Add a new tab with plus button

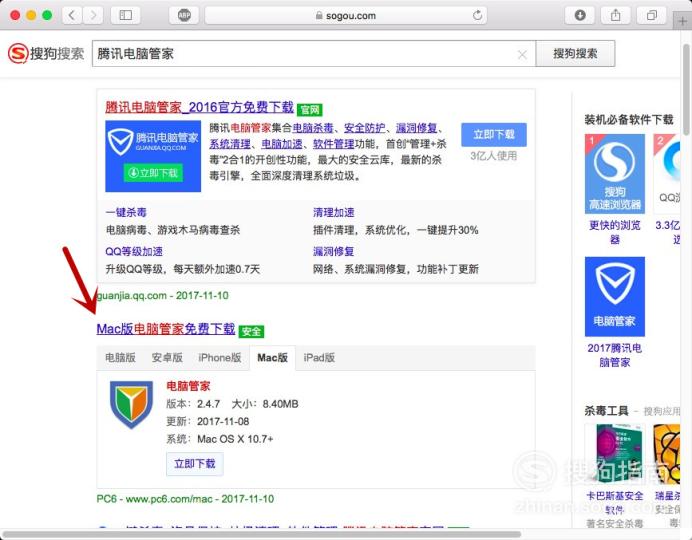[683, 21]
